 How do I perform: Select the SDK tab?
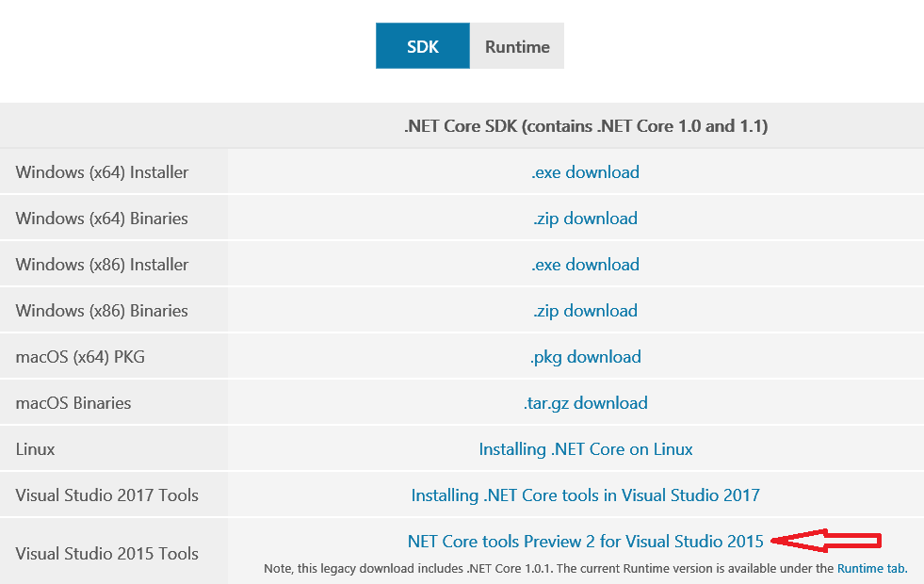point(423,46)
